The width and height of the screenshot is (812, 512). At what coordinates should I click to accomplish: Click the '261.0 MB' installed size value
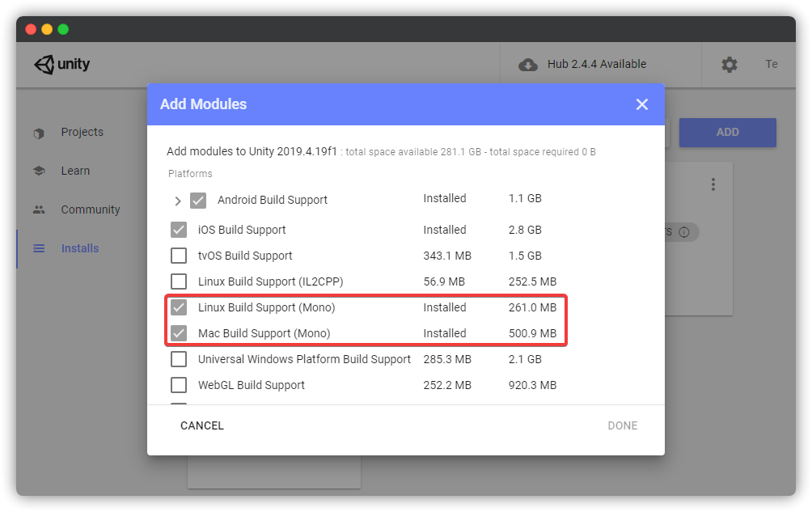[x=532, y=307]
